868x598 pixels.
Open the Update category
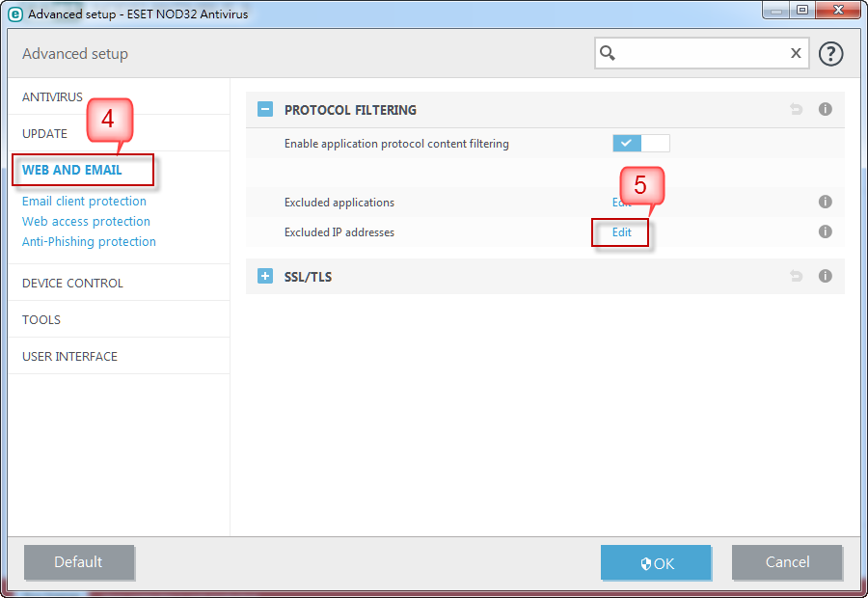(44, 133)
